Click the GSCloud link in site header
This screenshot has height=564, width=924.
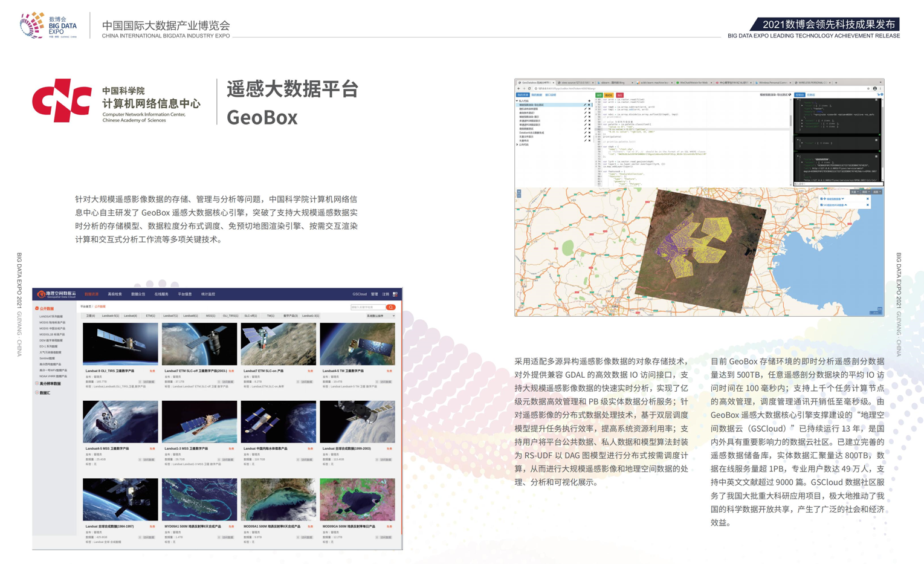(360, 294)
